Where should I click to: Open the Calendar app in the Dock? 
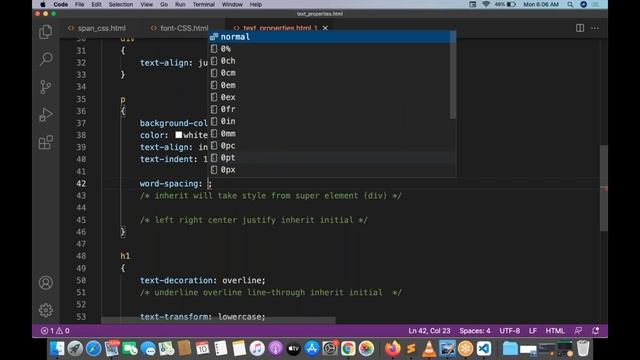pyautogui.click(x=202, y=349)
